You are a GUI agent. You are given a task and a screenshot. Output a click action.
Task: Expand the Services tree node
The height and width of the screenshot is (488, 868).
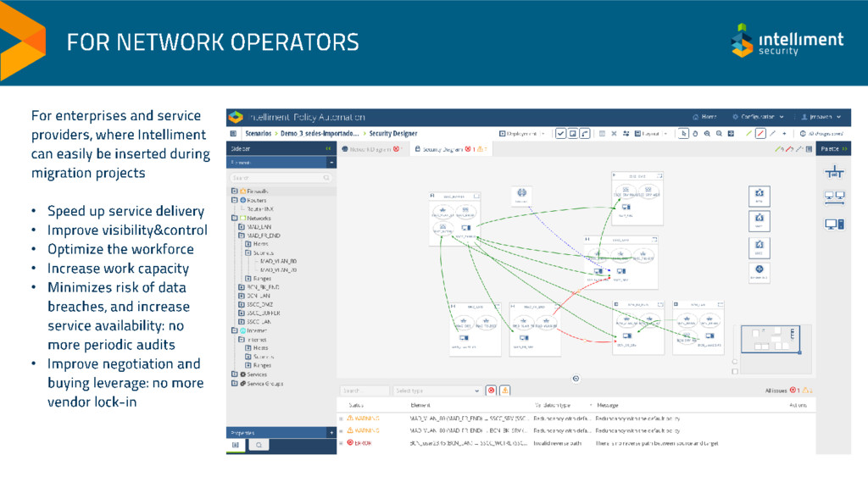coord(234,374)
